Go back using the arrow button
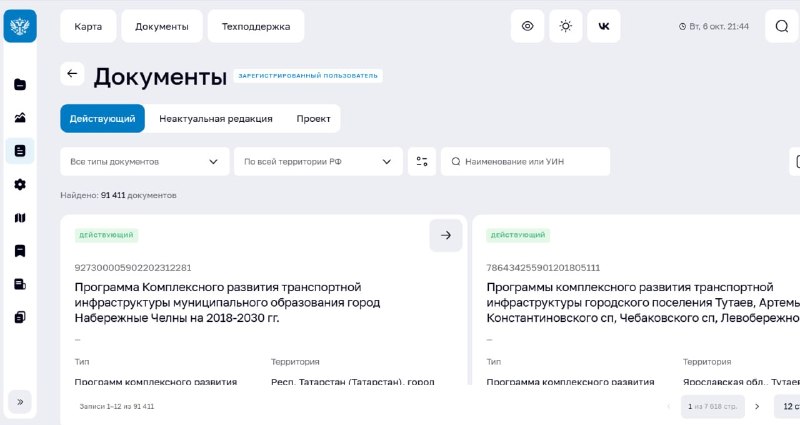This screenshot has height=425, width=800. coord(72,74)
